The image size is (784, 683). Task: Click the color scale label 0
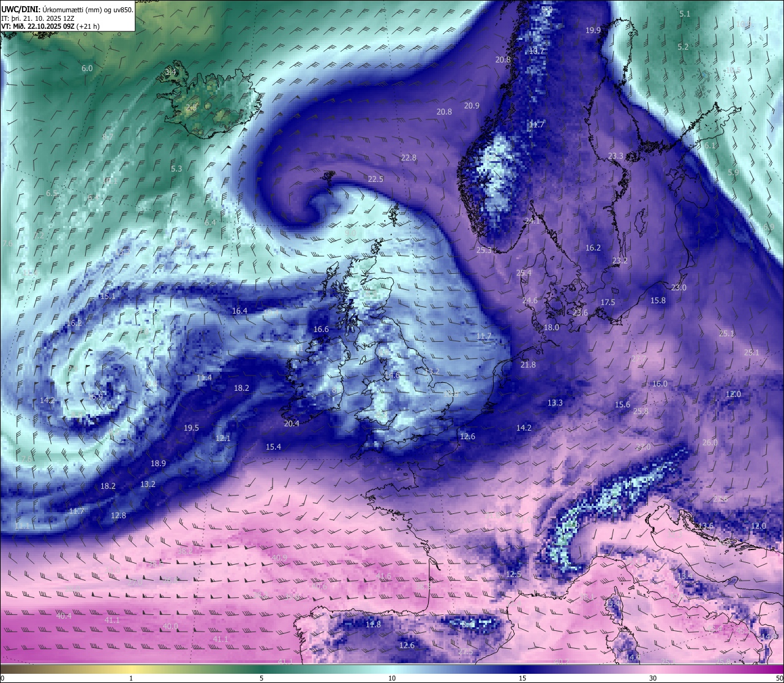pos(2,678)
